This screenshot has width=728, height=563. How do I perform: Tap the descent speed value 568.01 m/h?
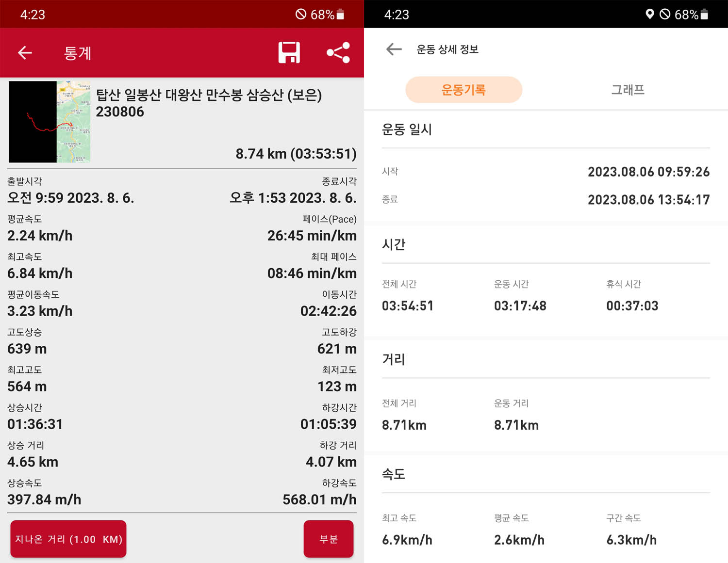pos(320,499)
